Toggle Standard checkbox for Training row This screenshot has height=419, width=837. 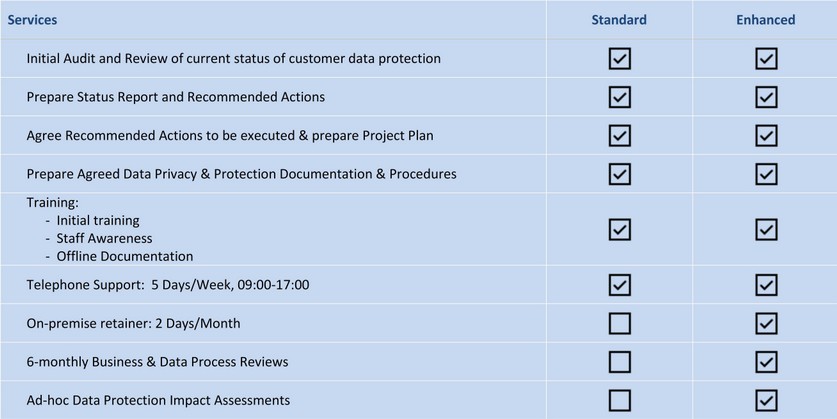[x=619, y=230]
